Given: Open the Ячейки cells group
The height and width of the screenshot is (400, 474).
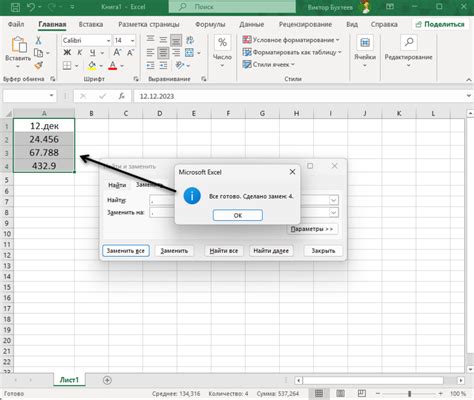Looking at the screenshot, I should tap(365, 51).
